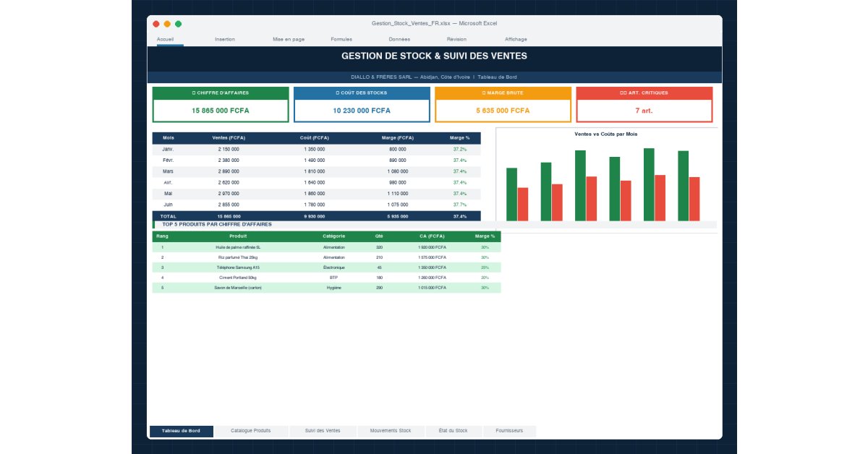Viewport: 868px width, 454px height.
Task: Select the Janv. month cell
Action: [x=169, y=149]
